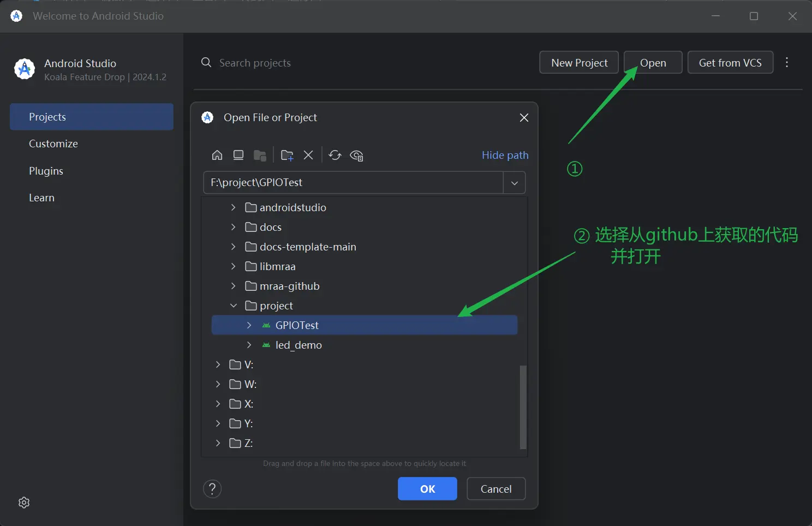
Task: Click Cancel in the dialog
Action: pyautogui.click(x=496, y=489)
